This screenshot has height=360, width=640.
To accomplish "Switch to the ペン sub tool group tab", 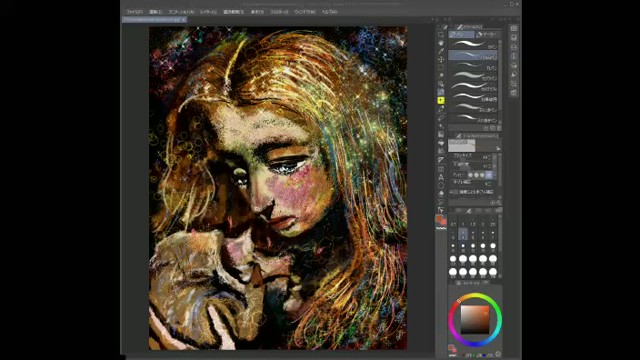I will (x=461, y=35).
